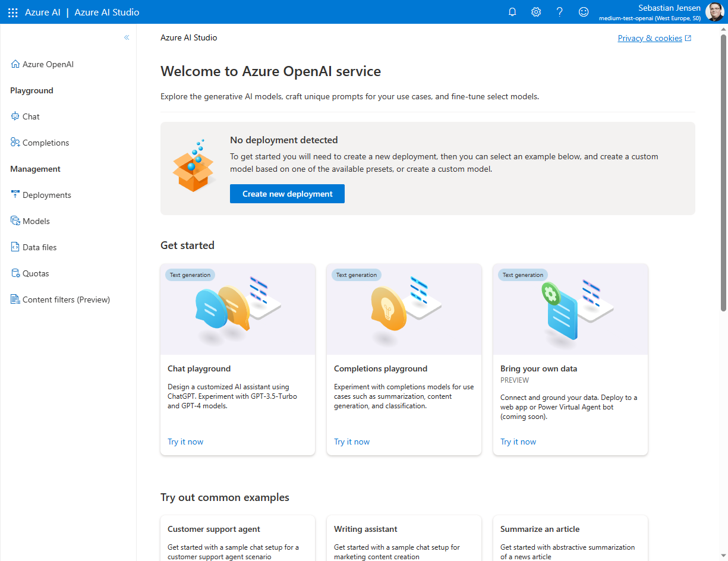Open the app launcher waffle icon
This screenshot has width=728, height=561.
point(12,12)
